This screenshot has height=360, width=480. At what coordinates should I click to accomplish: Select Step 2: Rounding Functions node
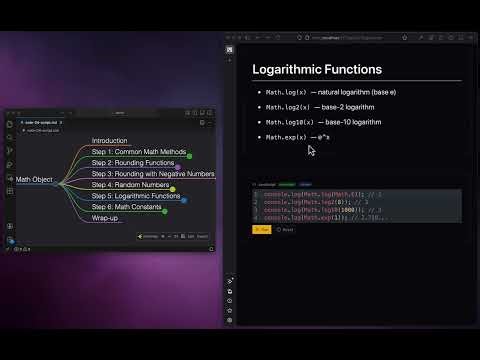[x=133, y=163]
